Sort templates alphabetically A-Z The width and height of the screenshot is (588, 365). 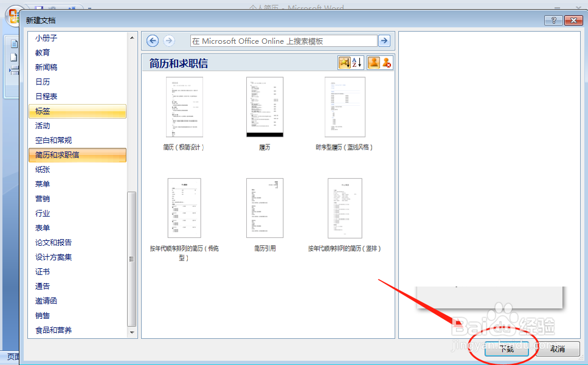pos(358,63)
